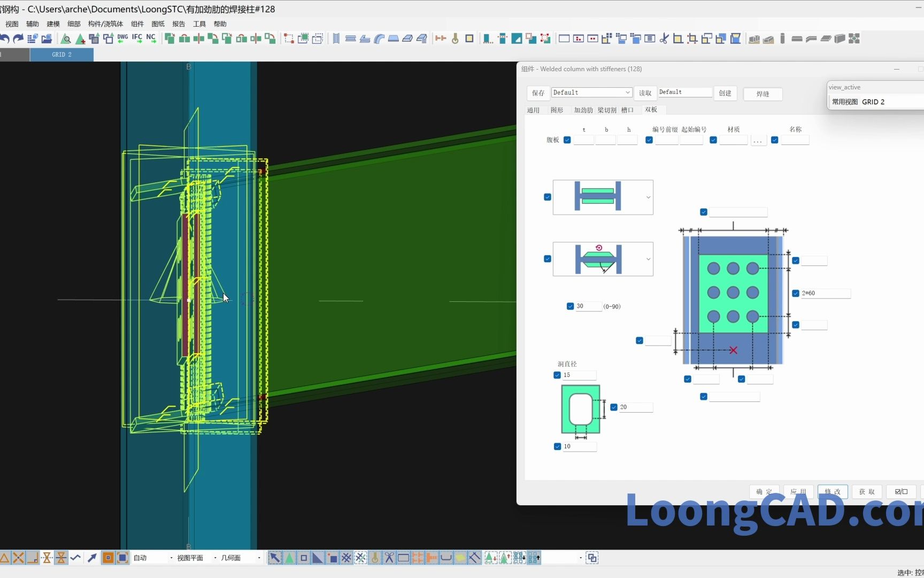Click the 2*60 spacing input field
This screenshot has width=924, height=578.
tap(825, 293)
